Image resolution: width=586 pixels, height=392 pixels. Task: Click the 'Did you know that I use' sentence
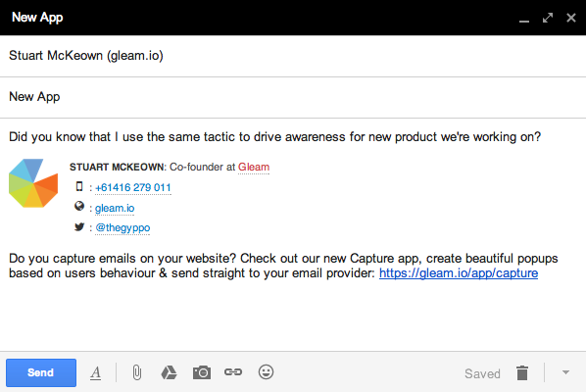[x=274, y=137]
